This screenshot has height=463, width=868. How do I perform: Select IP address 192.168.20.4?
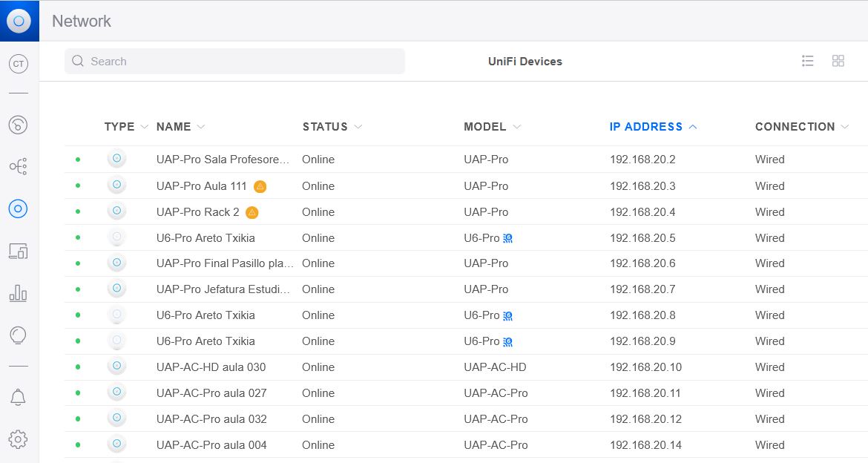[x=642, y=212]
